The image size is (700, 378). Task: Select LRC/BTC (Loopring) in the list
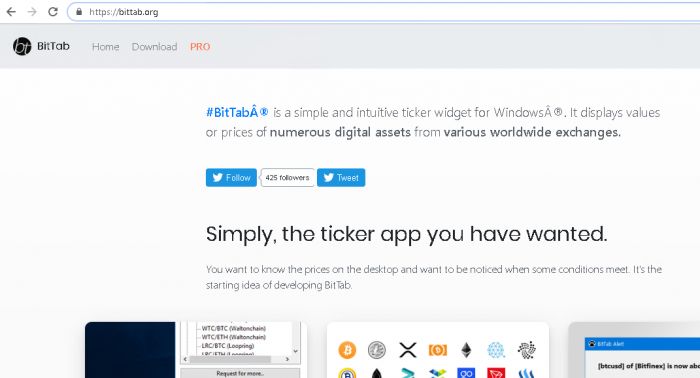click(228, 345)
